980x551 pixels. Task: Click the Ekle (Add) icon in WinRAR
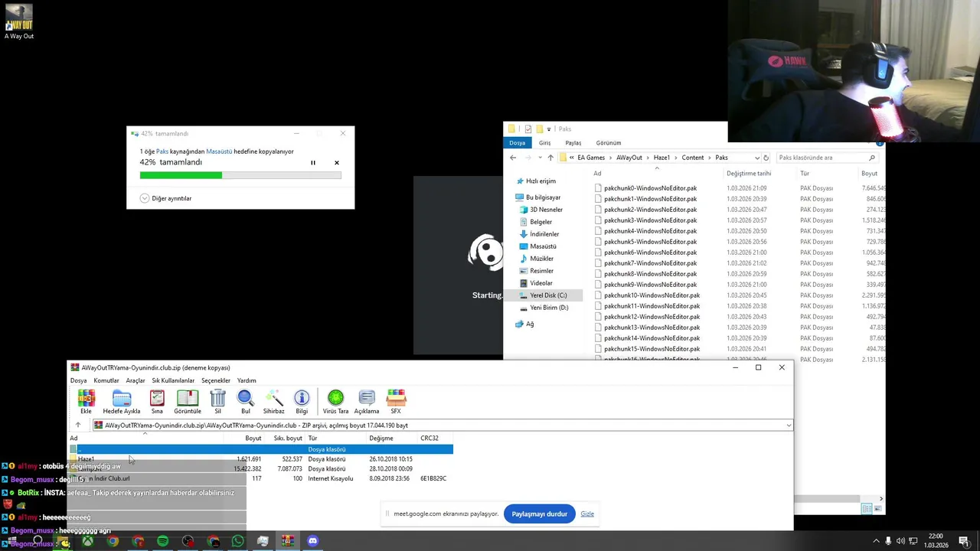86,401
